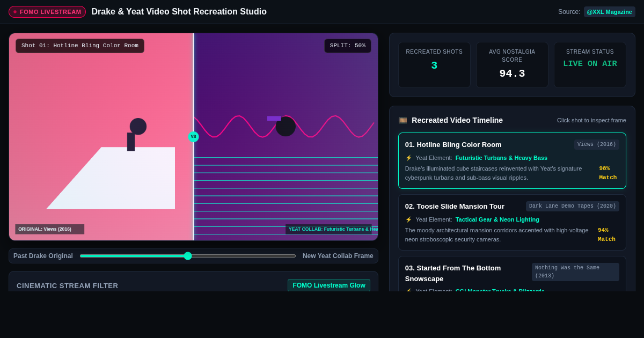This screenshot has width=644, height=338.
Task: Click the FOMO LIVESTREAM badge
Action: click(47, 12)
